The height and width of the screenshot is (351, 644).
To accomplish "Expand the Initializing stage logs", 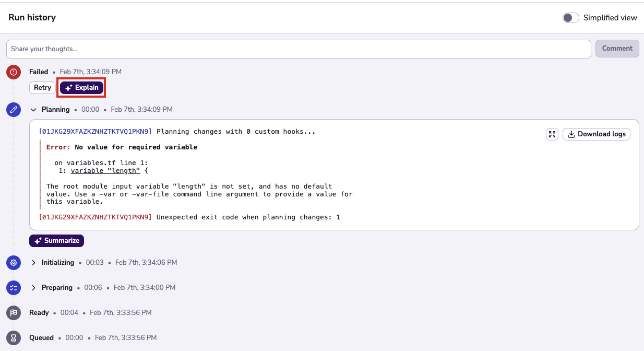I will pyautogui.click(x=33, y=263).
